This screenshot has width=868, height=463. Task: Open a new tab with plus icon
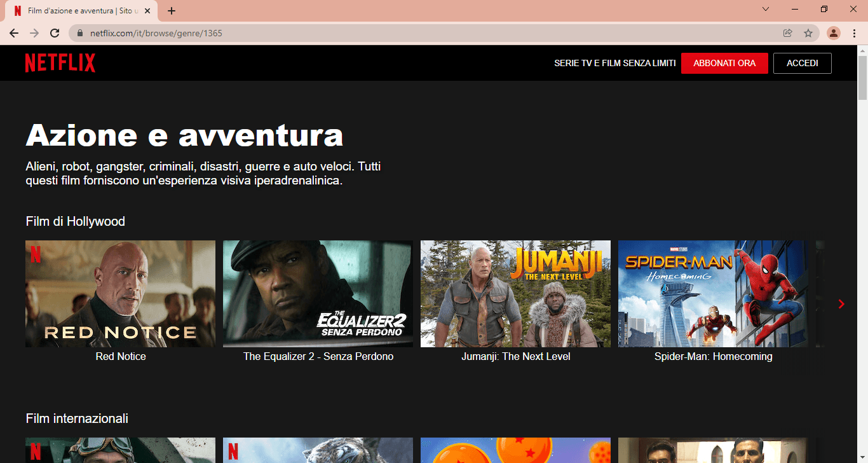[x=172, y=11]
